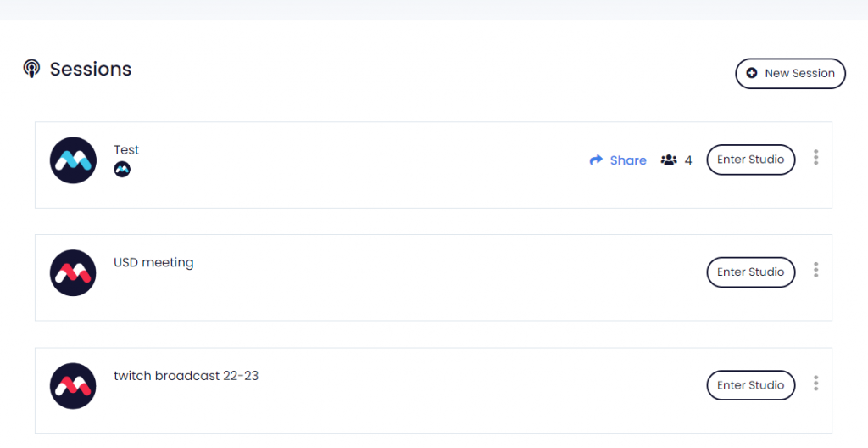Screen dimensions: 868x448
Task: Enter Studio for twitch broadcast 22-23
Action: pos(750,385)
